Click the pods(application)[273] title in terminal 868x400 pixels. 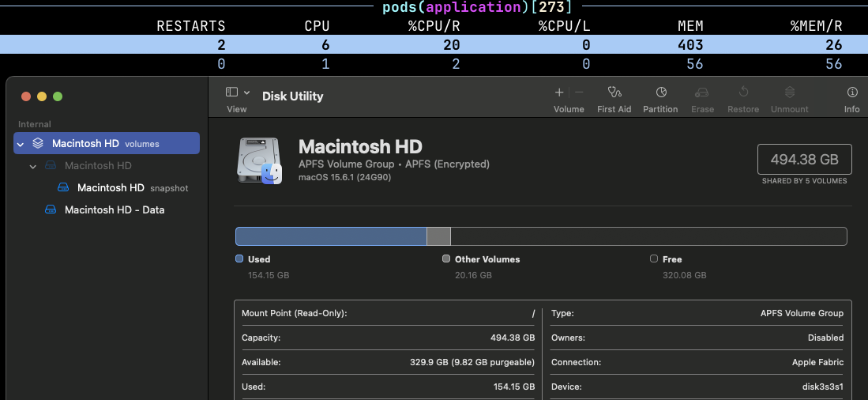point(477,7)
